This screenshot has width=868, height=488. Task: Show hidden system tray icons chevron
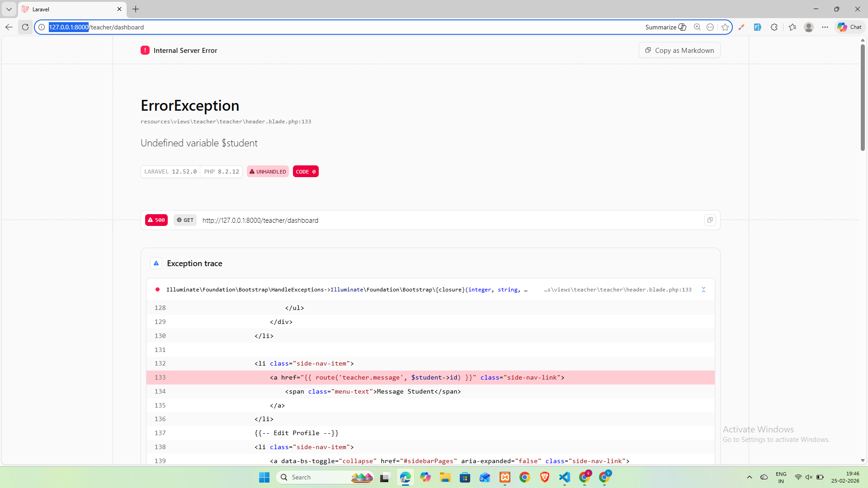tap(750, 477)
